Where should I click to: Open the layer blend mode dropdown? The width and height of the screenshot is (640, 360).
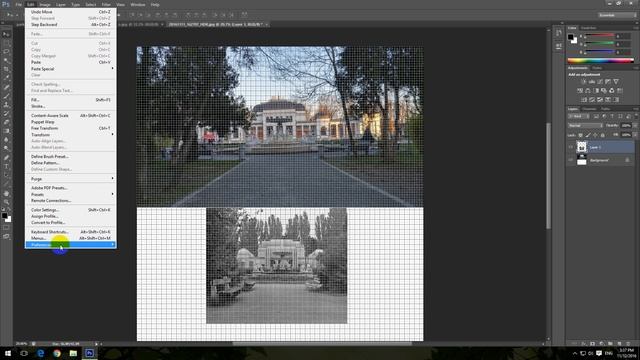(585, 126)
